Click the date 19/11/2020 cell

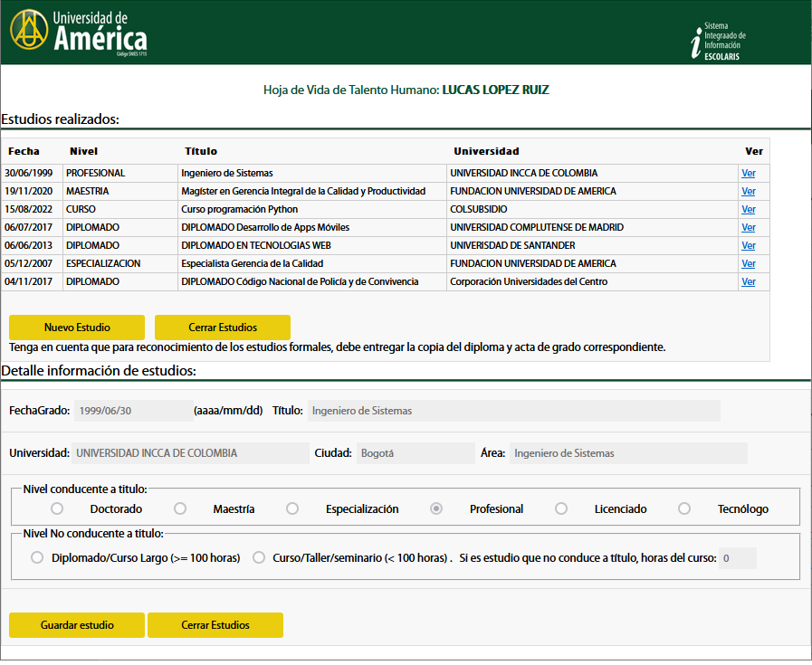click(x=32, y=191)
